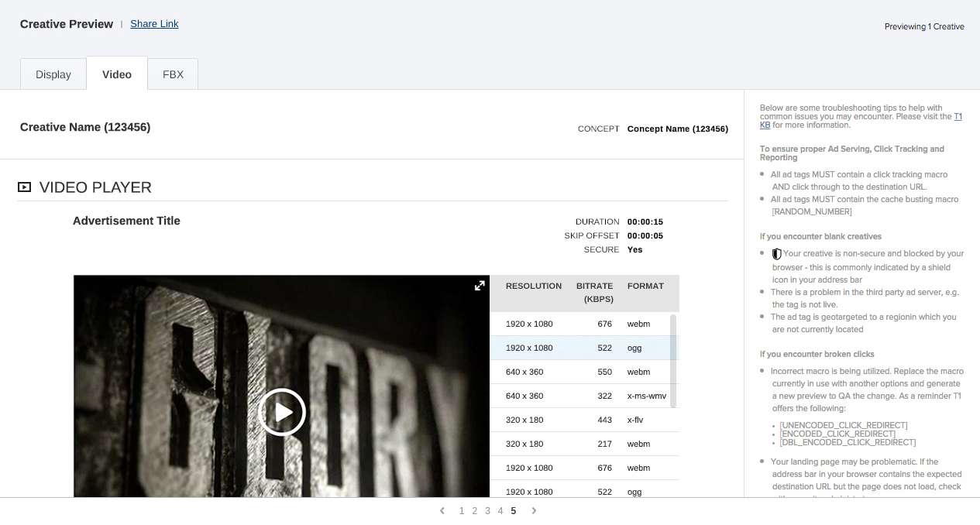Open the Share Link
Viewport: 980px width, 525px height.
coord(154,24)
